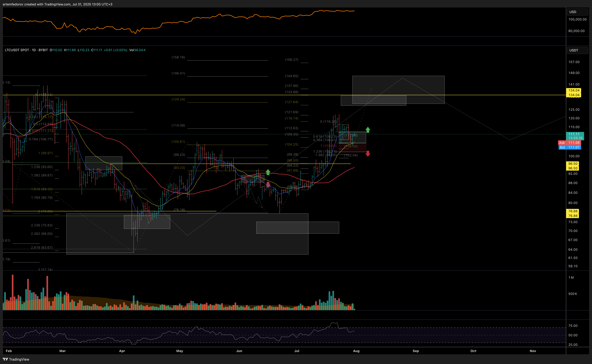Click the (158.16) fib level label
Image resolution: width=592 pixels, height=364 pixels.
click(x=178, y=57)
